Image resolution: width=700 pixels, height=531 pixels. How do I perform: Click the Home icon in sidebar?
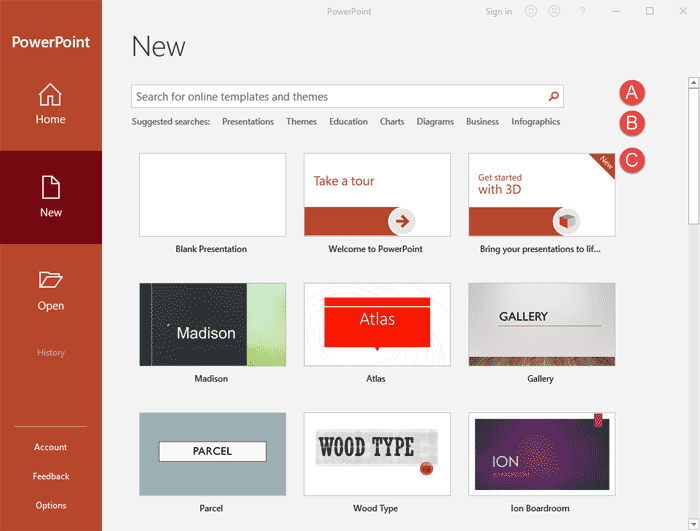click(x=50, y=95)
